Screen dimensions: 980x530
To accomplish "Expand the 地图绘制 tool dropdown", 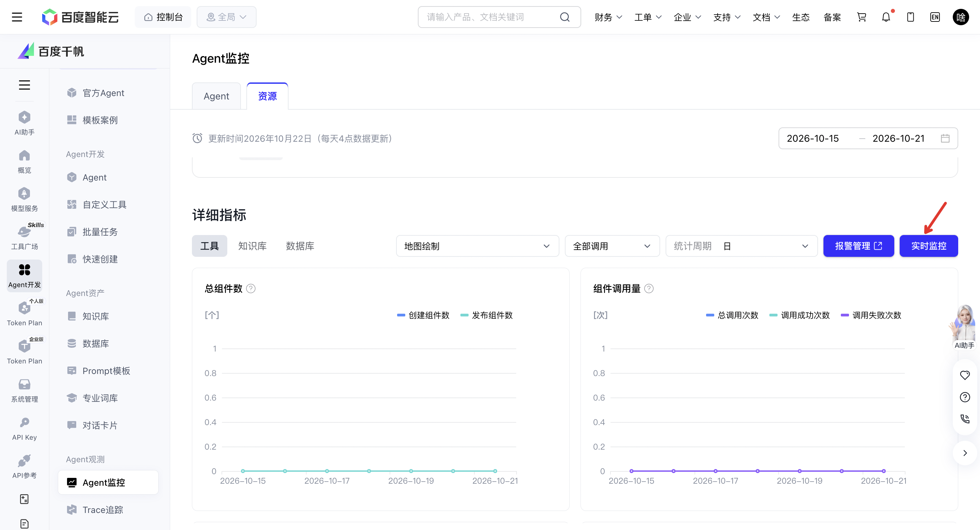I will (x=477, y=246).
